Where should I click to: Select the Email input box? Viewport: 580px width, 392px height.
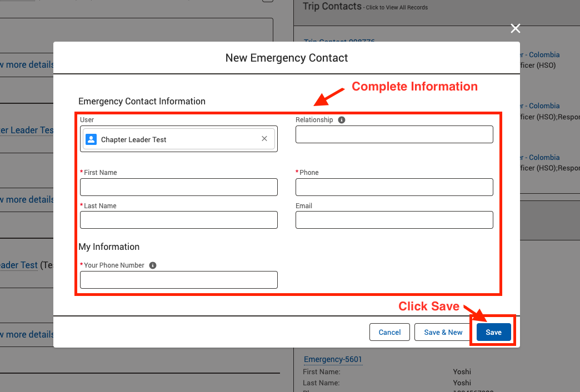click(x=394, y=220)
